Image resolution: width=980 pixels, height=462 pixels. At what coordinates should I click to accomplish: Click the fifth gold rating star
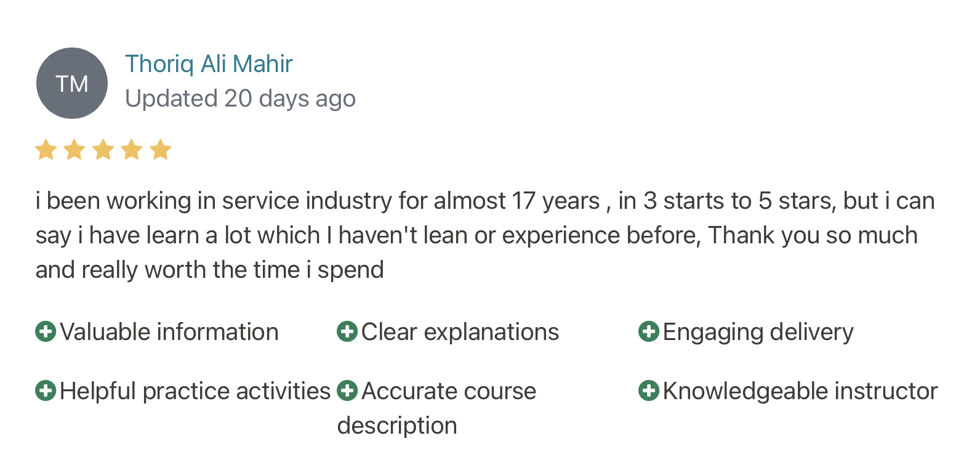pos(161,150)
